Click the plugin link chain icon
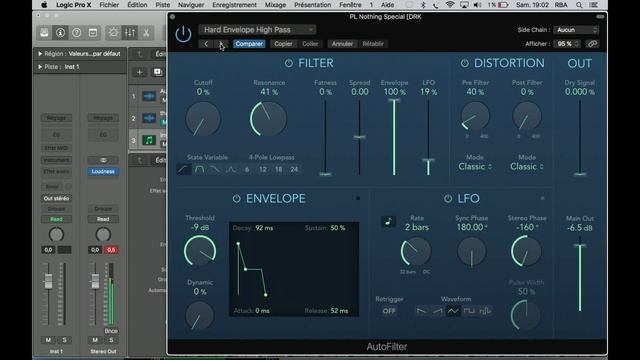The width and height of the screenshot is (640, 360). [x=593, y=44]
